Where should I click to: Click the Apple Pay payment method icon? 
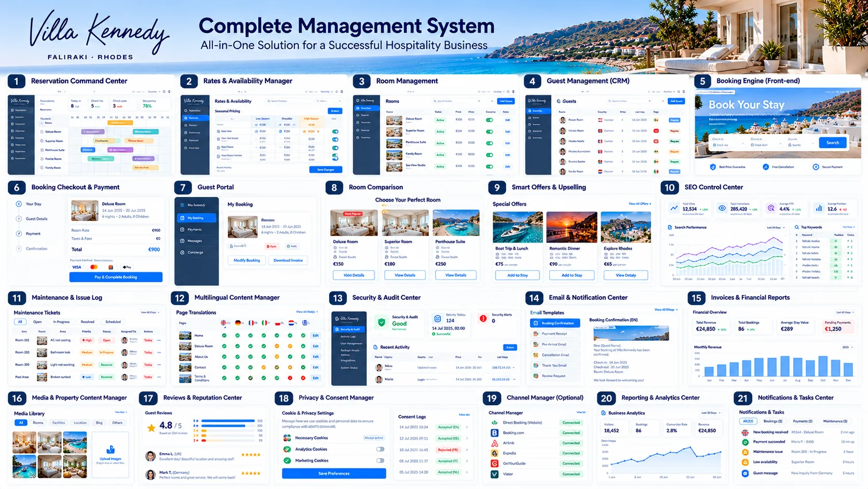click(x=127, y=267)
